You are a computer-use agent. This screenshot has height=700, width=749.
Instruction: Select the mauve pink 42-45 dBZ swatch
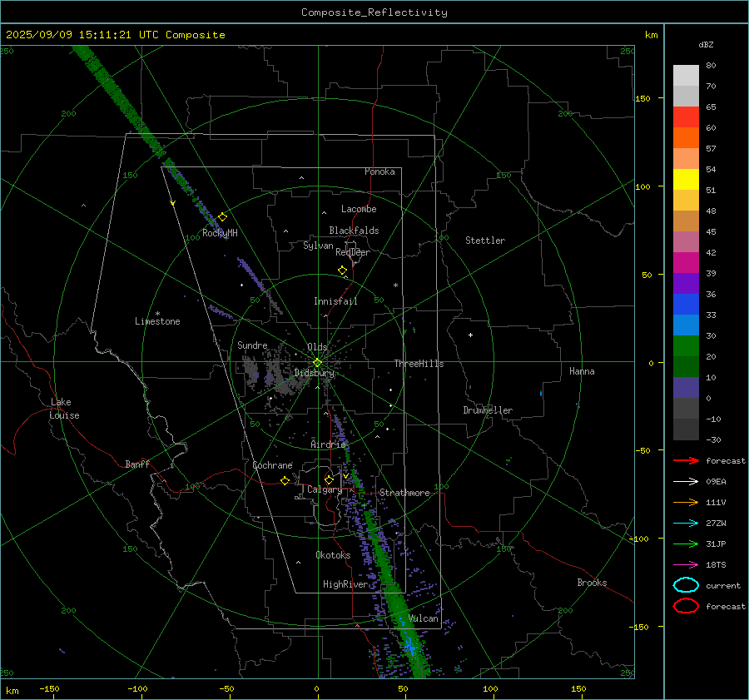[686, 242]
